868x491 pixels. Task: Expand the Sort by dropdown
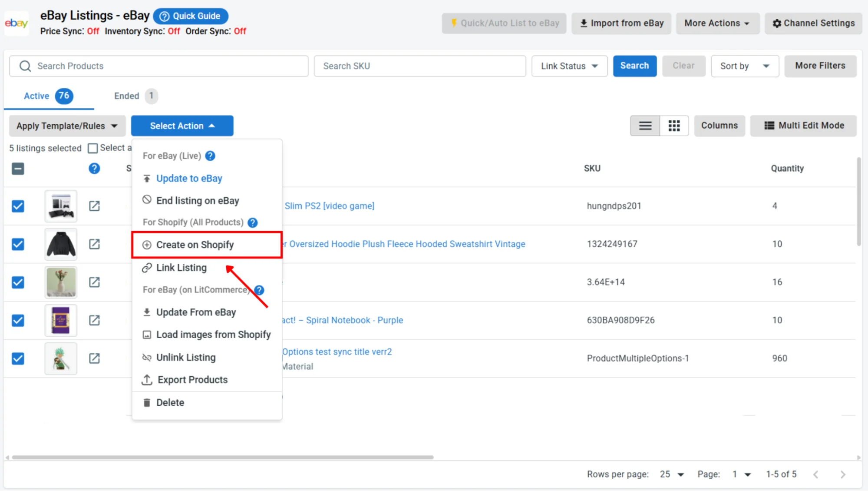pos(745,66)
